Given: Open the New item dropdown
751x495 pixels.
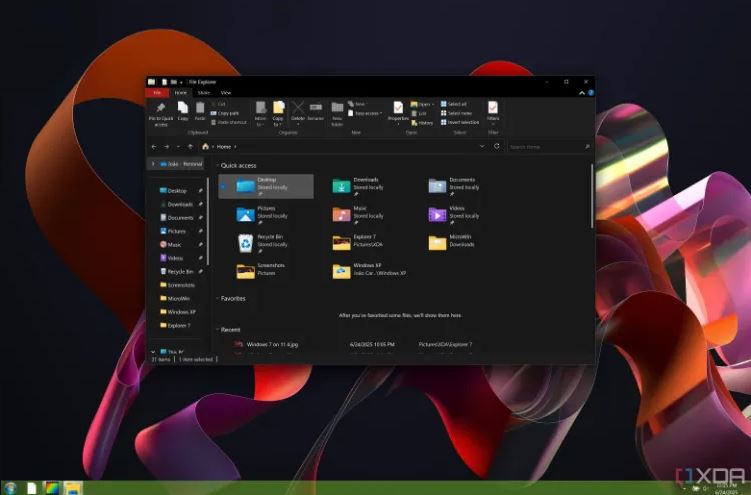Looking at the screenshot, I should tap(357, 104).
